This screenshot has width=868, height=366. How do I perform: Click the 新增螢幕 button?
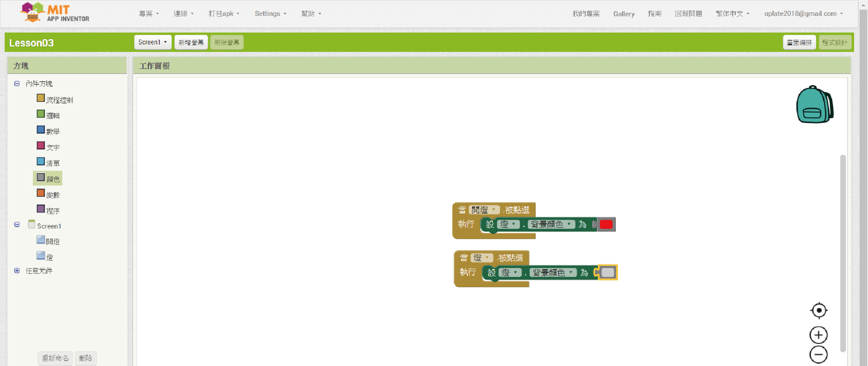click(191, 42)
